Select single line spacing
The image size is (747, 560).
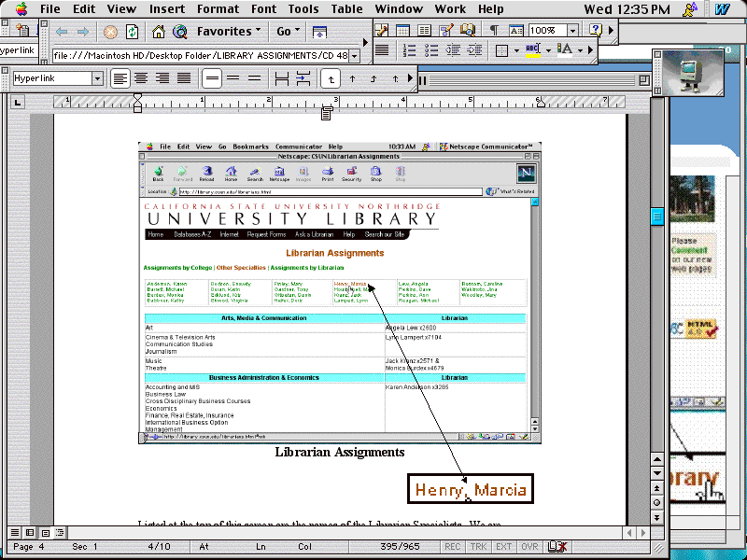coord(212,78)
